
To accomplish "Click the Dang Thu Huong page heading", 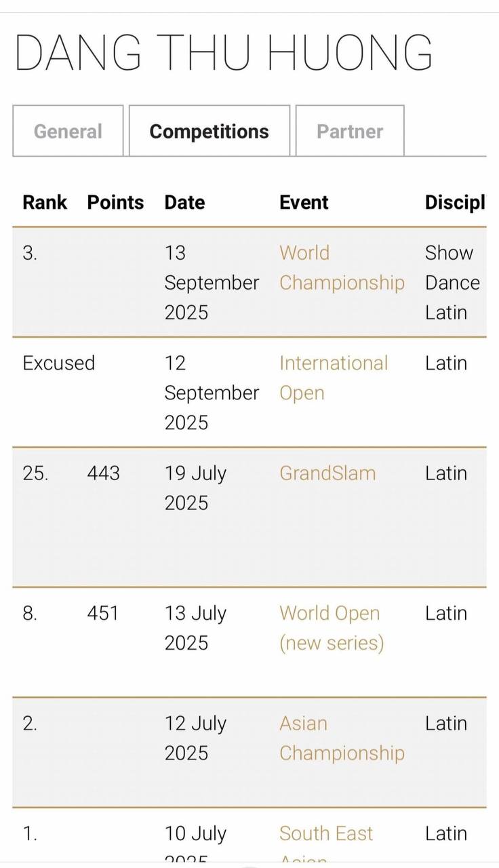I will tap(224, 53).
